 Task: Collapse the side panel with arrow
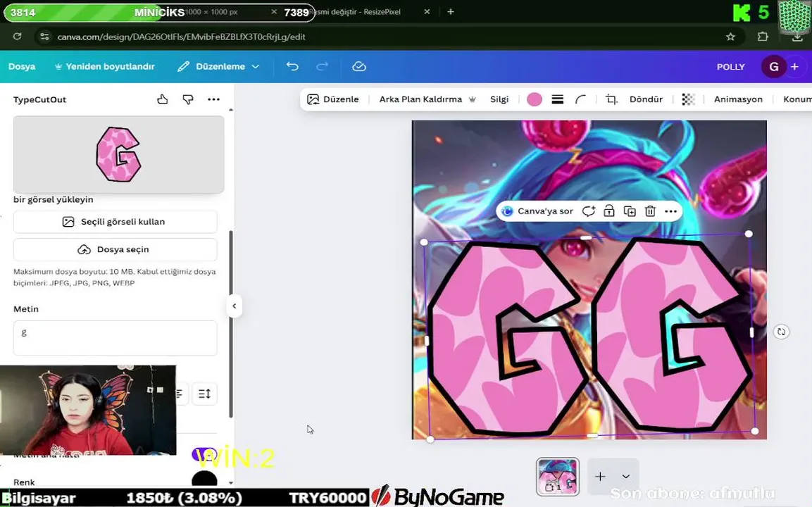234,306
